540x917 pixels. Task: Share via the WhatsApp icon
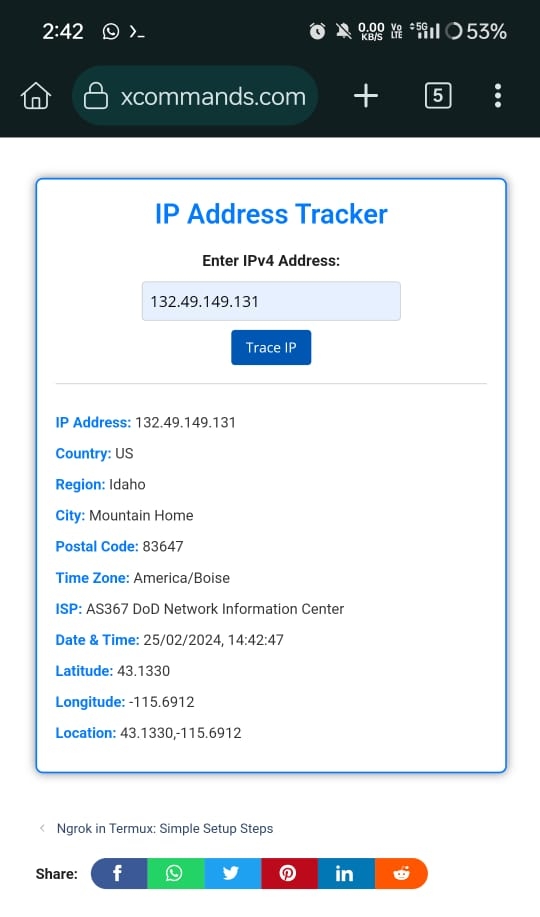click(x=174, y=873)
